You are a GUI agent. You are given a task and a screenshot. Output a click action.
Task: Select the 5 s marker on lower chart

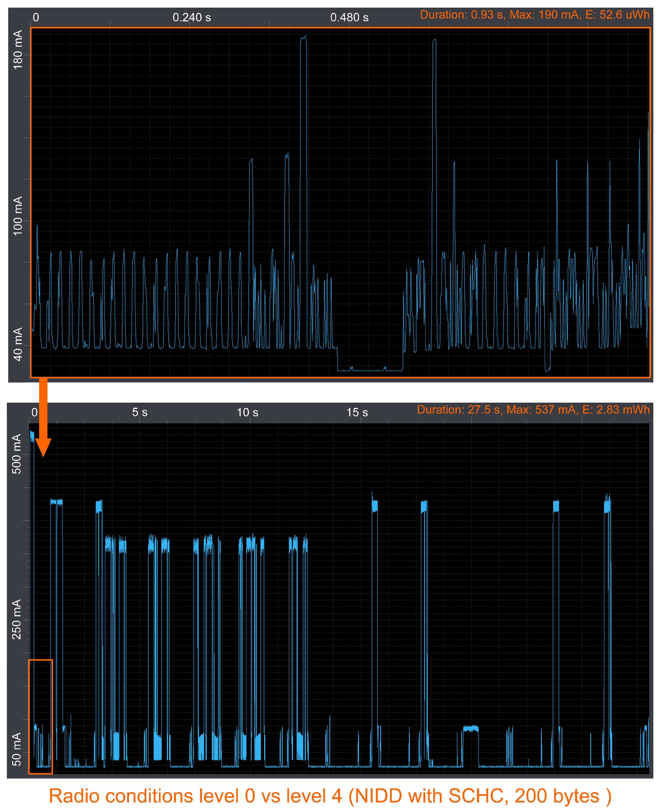[x=140, y=412]
